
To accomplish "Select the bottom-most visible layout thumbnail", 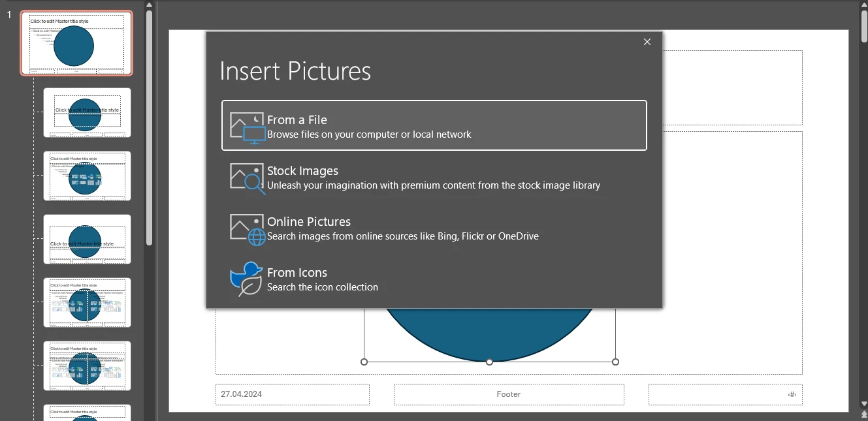I will [87, 413].
